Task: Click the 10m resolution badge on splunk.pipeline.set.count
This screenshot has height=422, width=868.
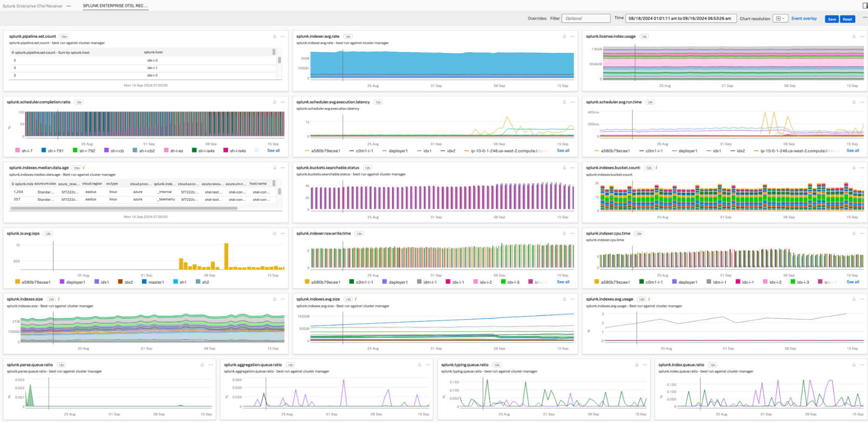Action: coord(64,36)
